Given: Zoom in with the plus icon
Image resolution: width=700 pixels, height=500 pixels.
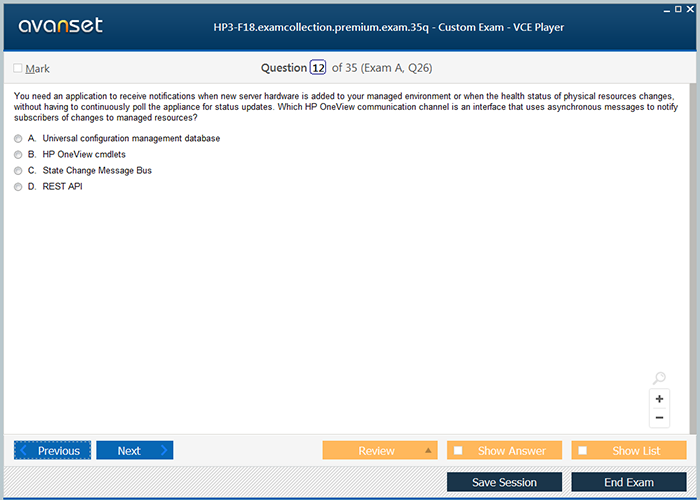Looking at the screenshot, I should click(659, 399).
